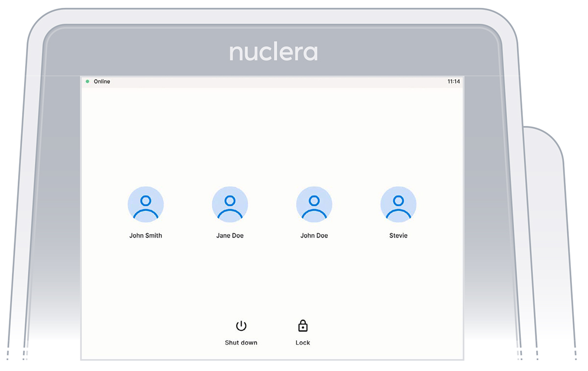Click the green Online status dot
This screenshot has width=588, height=371.
click(x=88, y=81)
